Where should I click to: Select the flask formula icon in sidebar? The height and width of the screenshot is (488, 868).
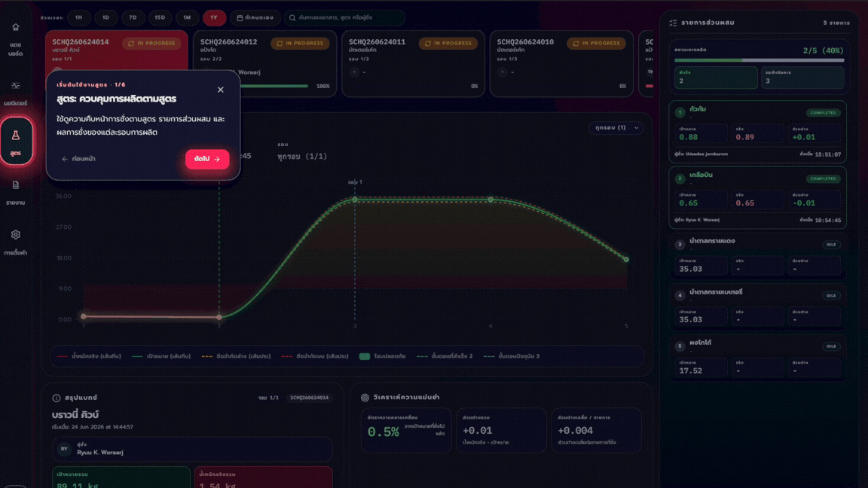[x=16, y=136]
